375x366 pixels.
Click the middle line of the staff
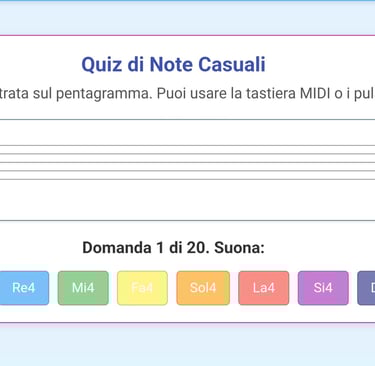pos(187,162)
